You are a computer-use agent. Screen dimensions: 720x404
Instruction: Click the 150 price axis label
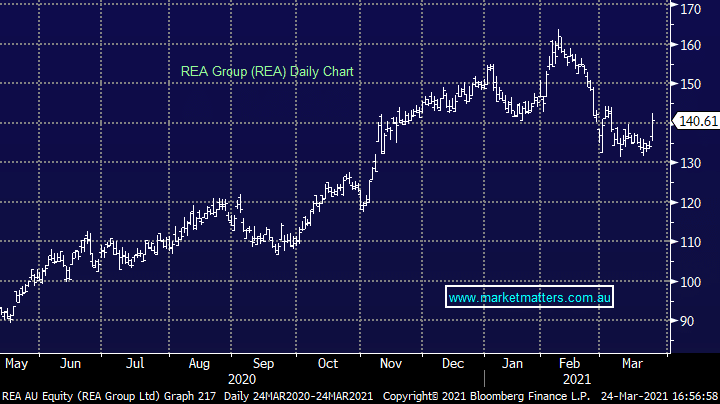pos(691,84)
